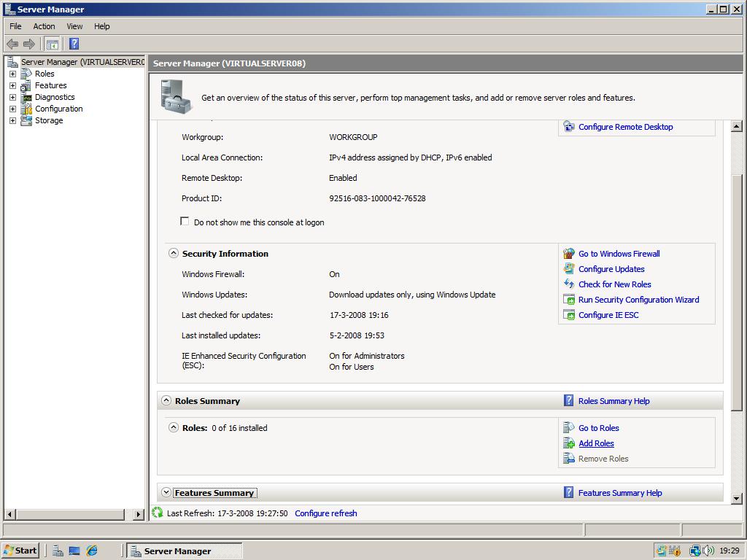Open the Go to Windows Firewall link
This screenshot has width=747, height=560.
(x=619, y=253)
